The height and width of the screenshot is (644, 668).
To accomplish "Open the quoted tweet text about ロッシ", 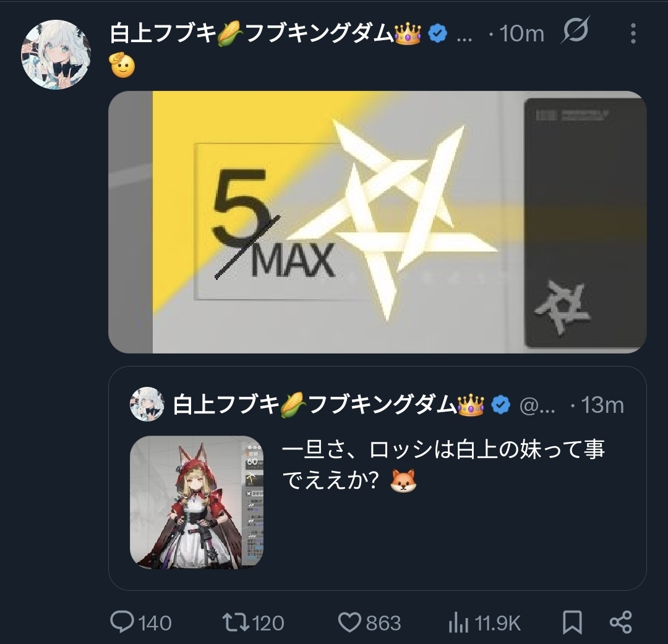I will [443, 465].
